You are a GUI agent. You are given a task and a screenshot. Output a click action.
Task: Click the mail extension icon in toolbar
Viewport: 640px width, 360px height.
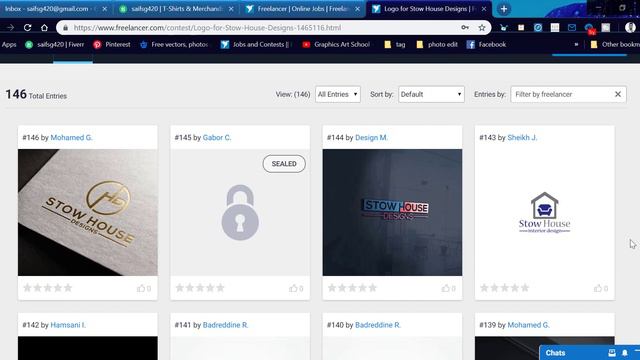[x=572, y=27]
